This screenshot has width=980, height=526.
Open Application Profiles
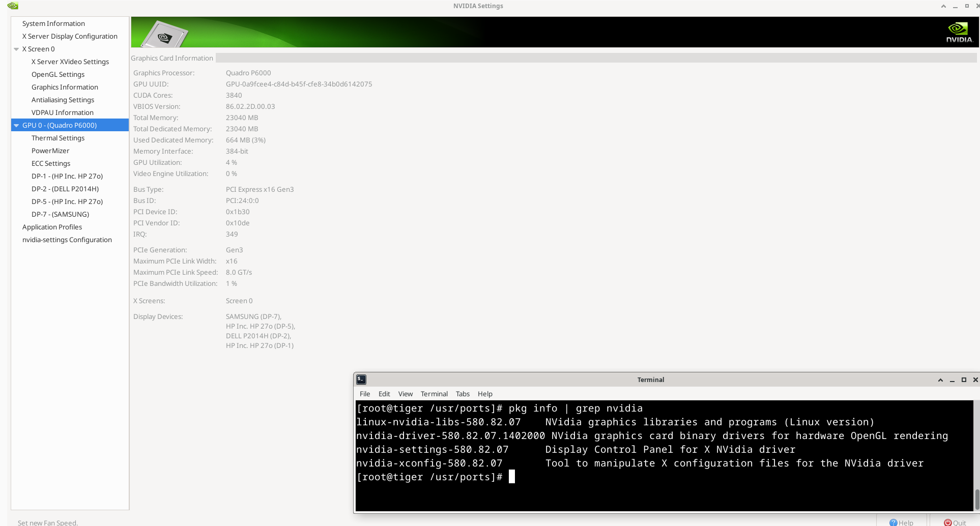pos(52,227)
